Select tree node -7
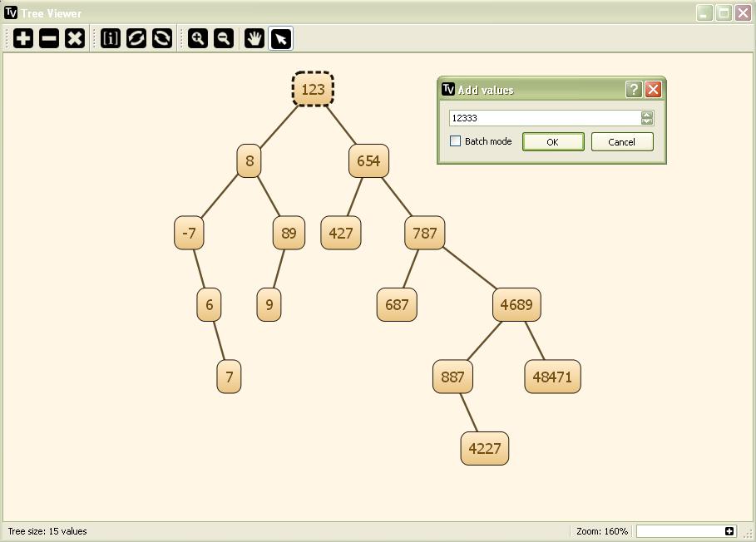Screen dimensions: 756x542 coord(189,234)
